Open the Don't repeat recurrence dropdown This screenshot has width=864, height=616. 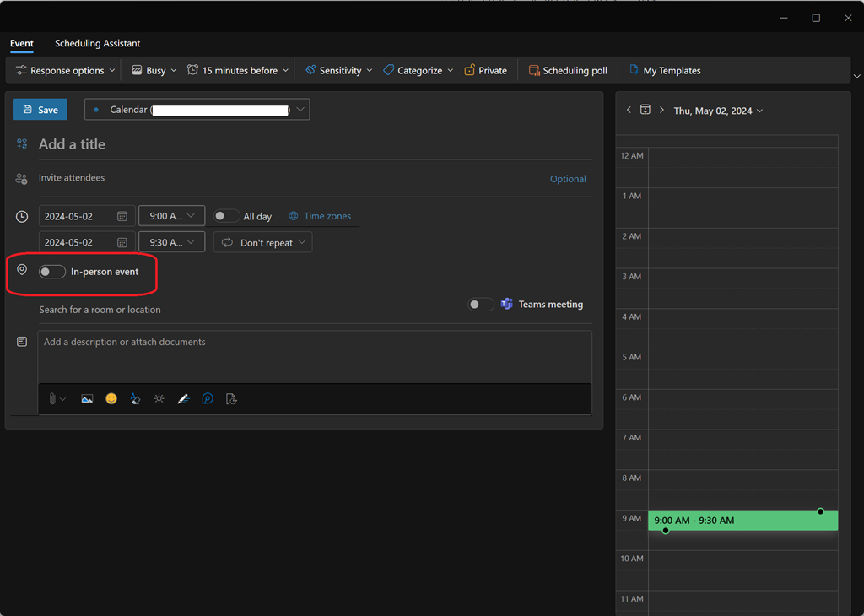(262, 243)
